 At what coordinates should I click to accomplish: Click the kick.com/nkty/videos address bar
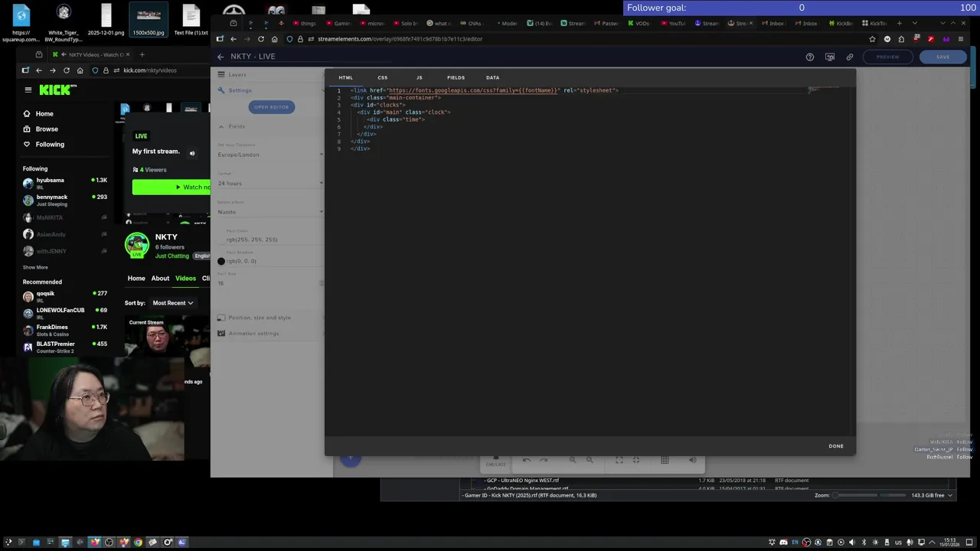[x=149, y=70]
